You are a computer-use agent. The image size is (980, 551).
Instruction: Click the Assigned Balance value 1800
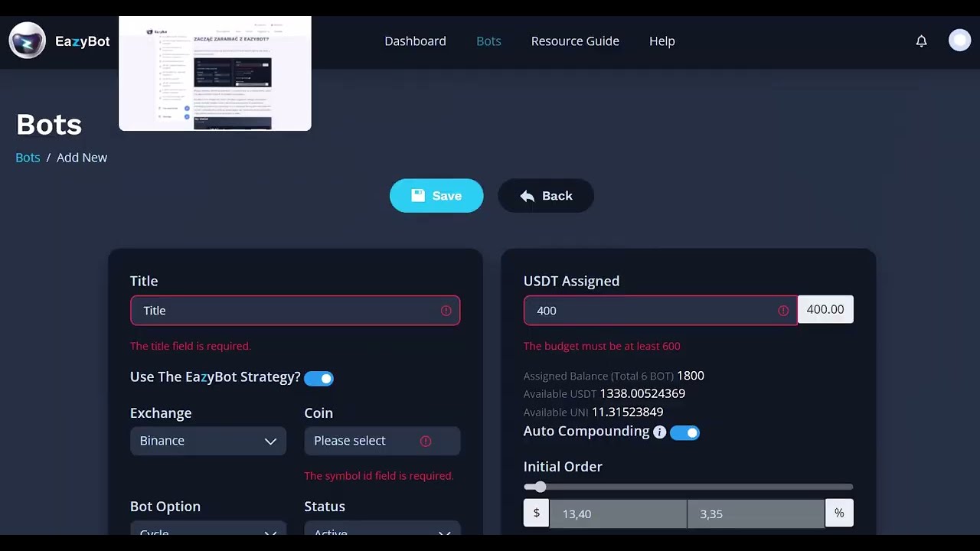[x=691, y=376]
